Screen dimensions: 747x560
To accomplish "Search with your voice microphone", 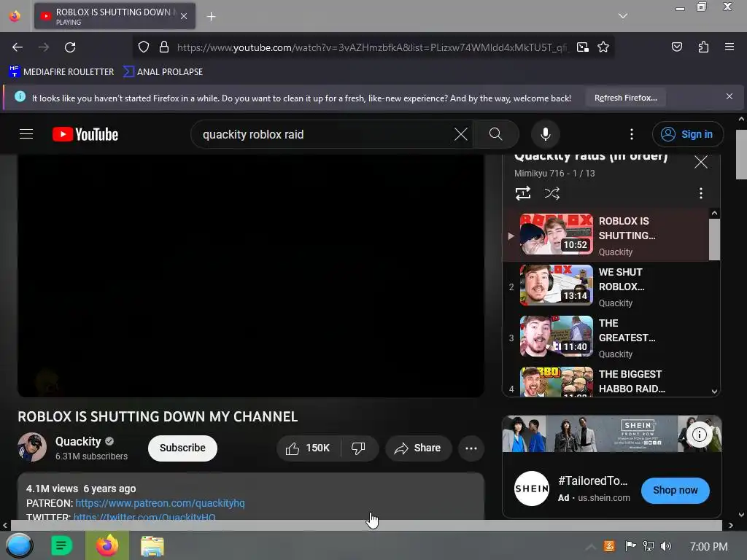I will (546, 134).
